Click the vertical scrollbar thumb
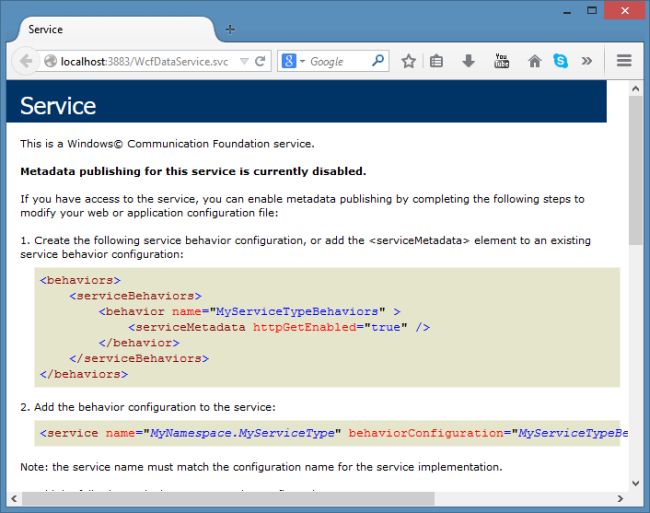650x513 pixels. point(636,170)
